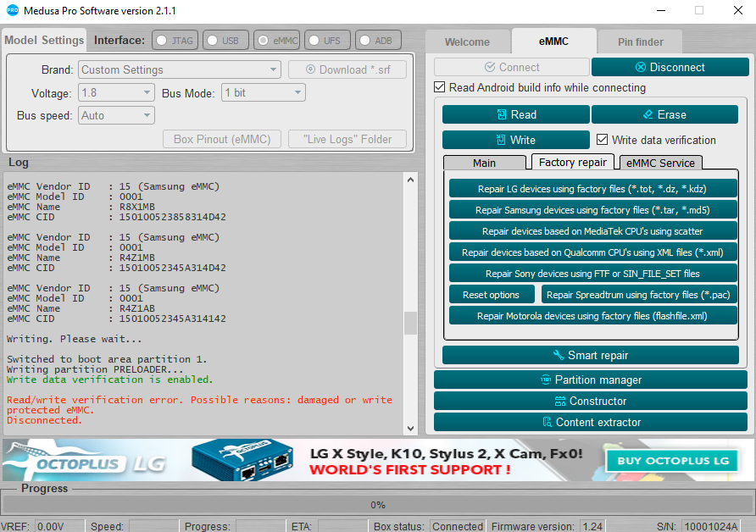Click the 0% progress bar
The height and width of the screenshot is (532, 756).
[x=378, y=505]
